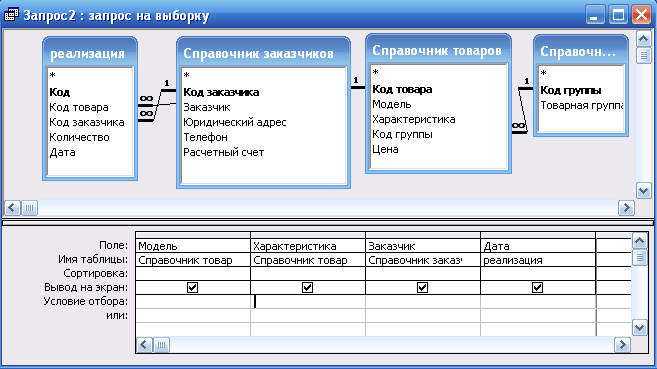Select Расчетный счет field
The image size is (657, 369).
[223, 152]
